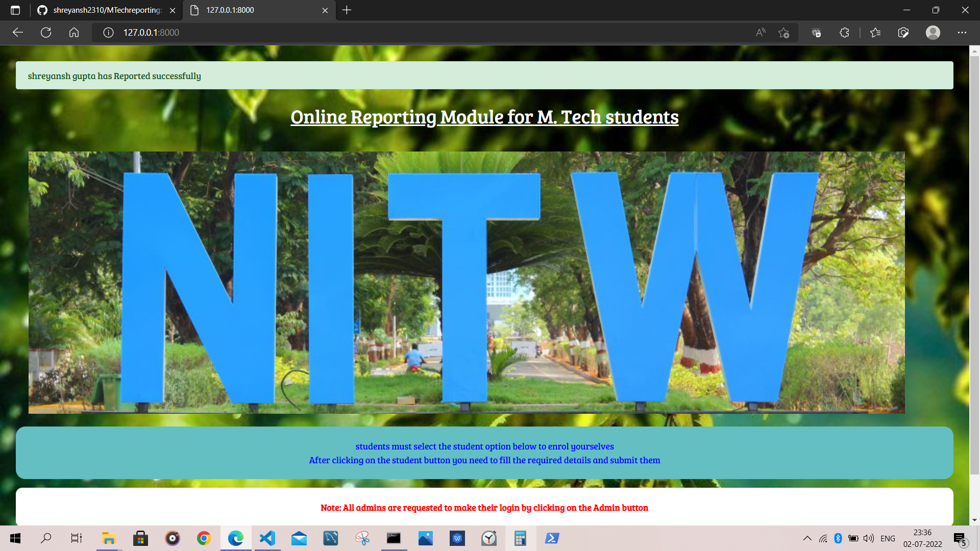Switch to the shreyansh2310/MTechreporting GitHub tab

[107, 10]
